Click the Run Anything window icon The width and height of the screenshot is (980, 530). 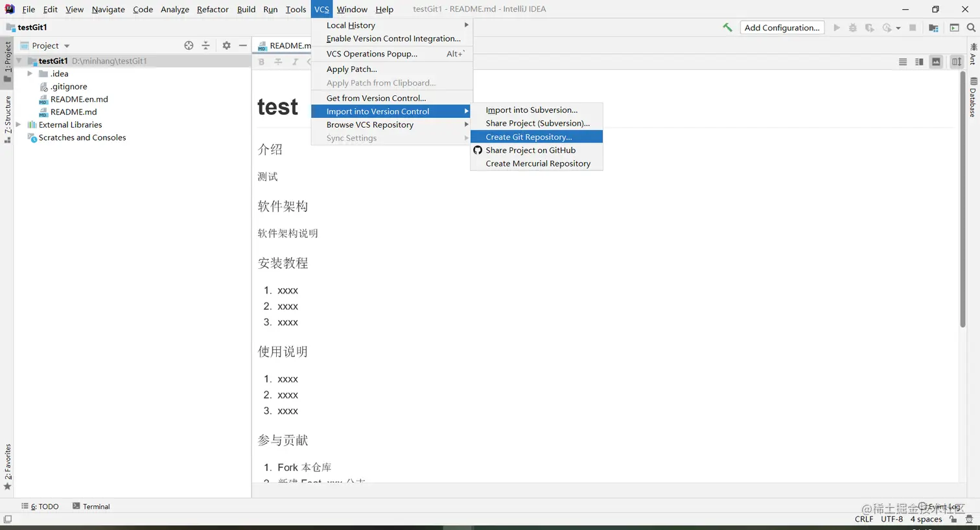[954, 28]
